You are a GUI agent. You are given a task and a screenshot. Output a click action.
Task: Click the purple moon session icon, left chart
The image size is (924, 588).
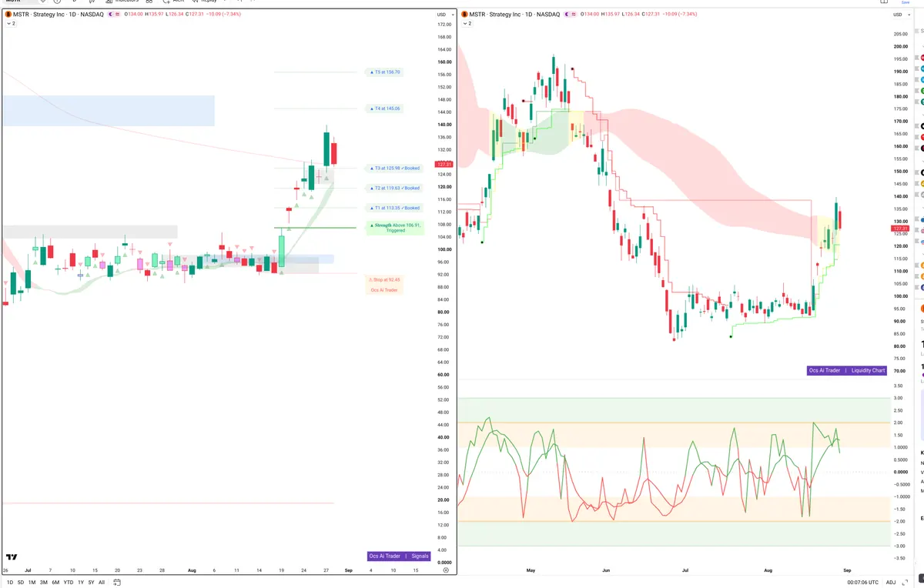[112, 15]
